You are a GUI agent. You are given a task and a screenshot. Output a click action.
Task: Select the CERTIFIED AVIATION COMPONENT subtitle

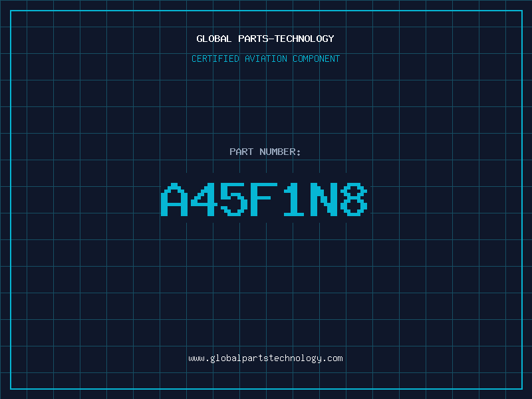click(x=265, y=59)
